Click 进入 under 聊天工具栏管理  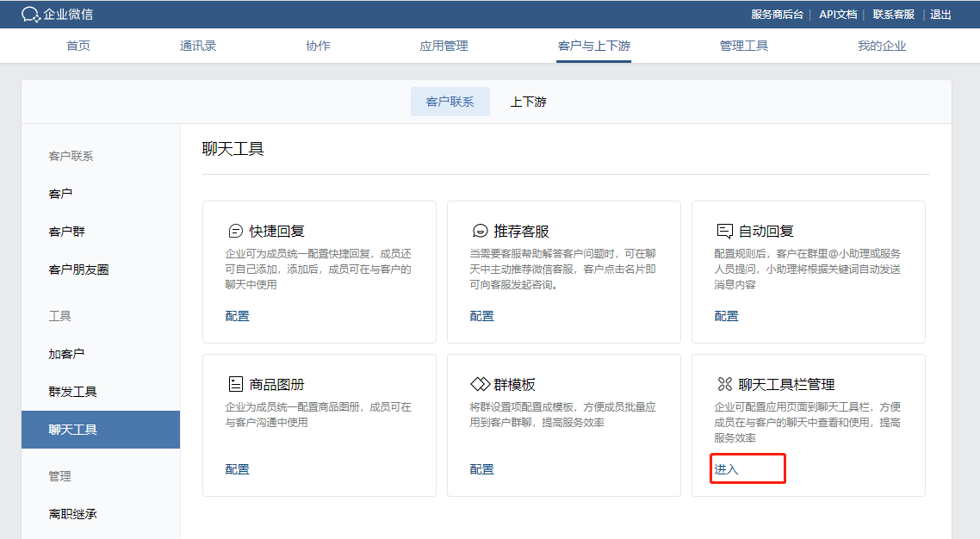pyautogui.click(x=726, y=469)
